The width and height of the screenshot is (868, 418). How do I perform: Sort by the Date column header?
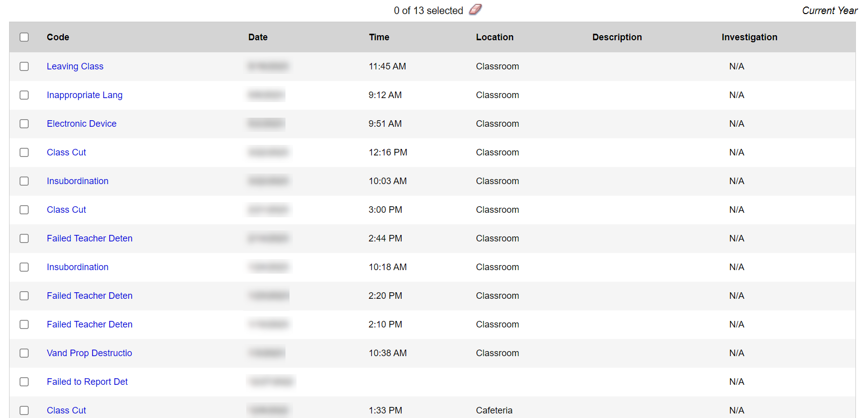click(x=258, y=37)
